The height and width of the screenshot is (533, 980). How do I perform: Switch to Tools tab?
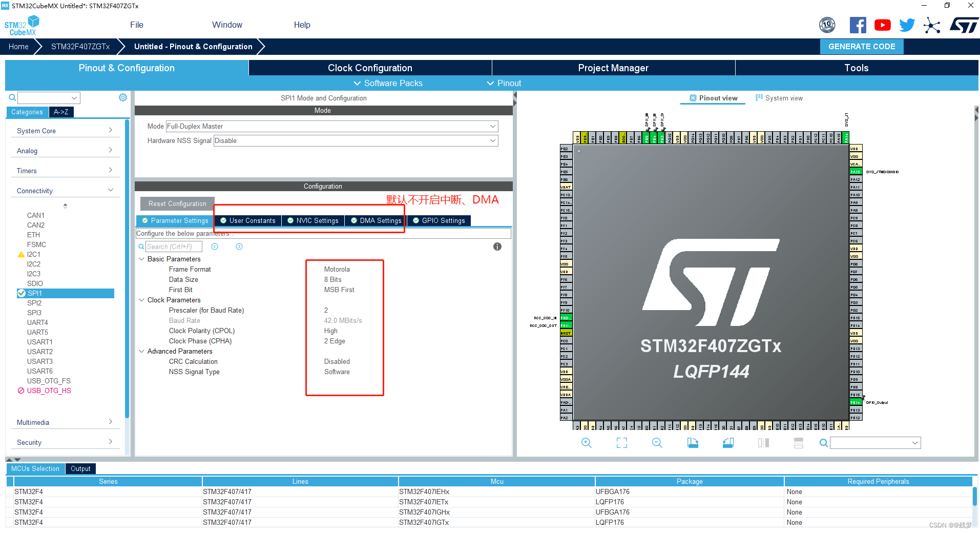857,68
